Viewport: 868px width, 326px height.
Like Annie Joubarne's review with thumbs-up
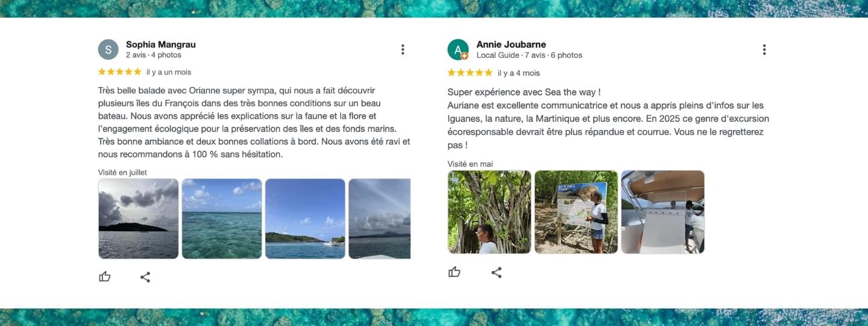[454, 272]
